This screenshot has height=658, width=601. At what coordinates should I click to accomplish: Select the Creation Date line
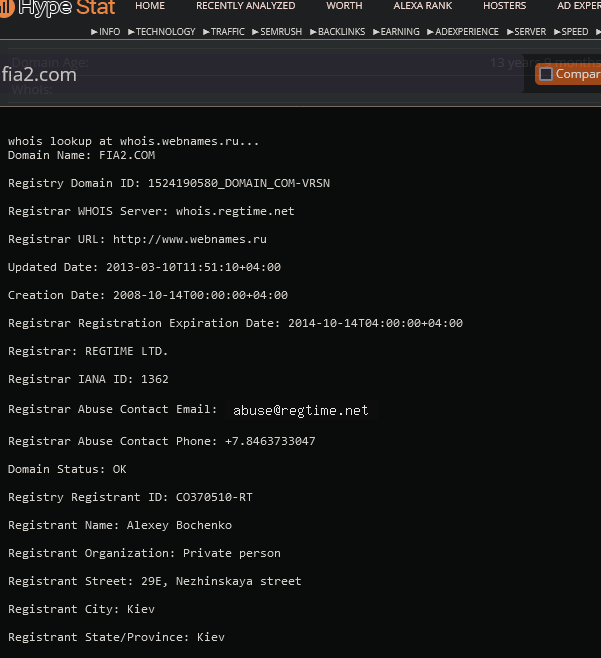click(x=148, y=295)
